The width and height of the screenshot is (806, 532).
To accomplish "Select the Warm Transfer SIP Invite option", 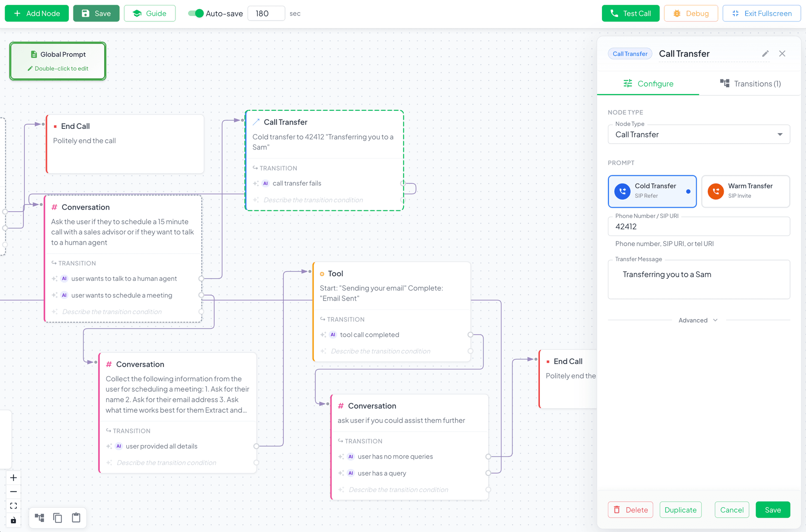I will pyautogui.click(x=746, y=191).
